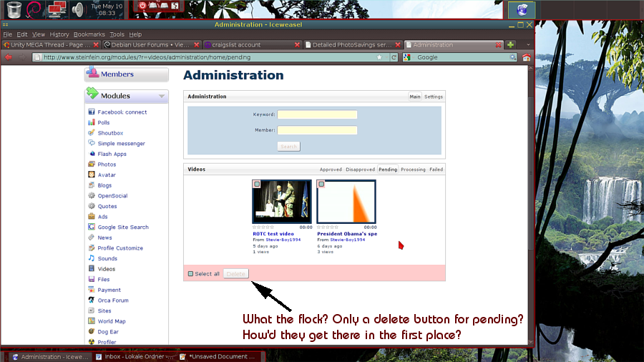Click the Shoutbox module icon
Screen dimensions: 644x362
[91, 132]
